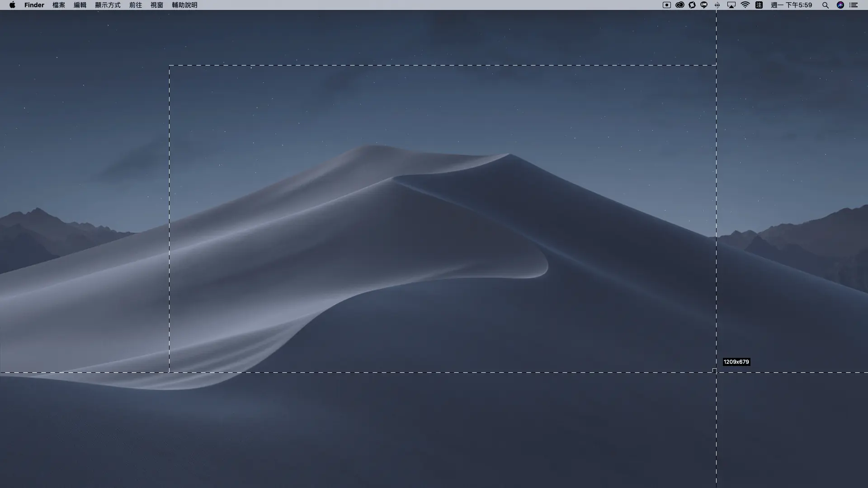Click the clock showing 週一 下午5:59
This screenshot has width=868, height=488.
[792, 5]
